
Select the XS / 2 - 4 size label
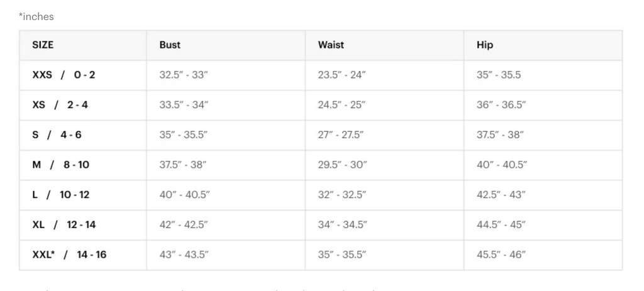tap(60, 105)
